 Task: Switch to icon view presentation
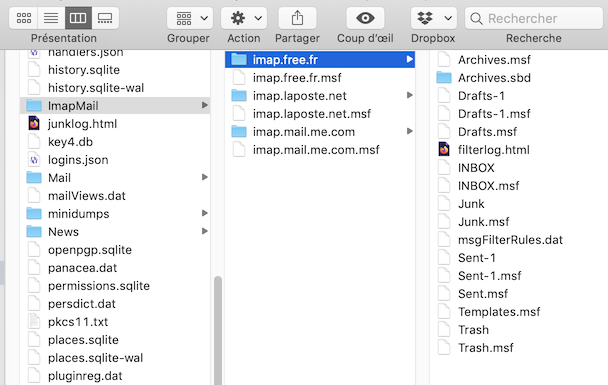click(x=24, y=18)
